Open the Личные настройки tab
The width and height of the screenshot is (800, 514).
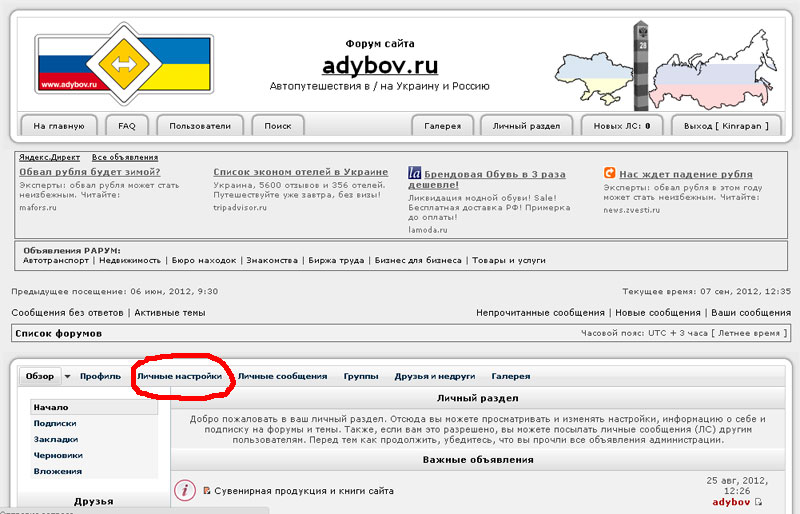(179, 376)
